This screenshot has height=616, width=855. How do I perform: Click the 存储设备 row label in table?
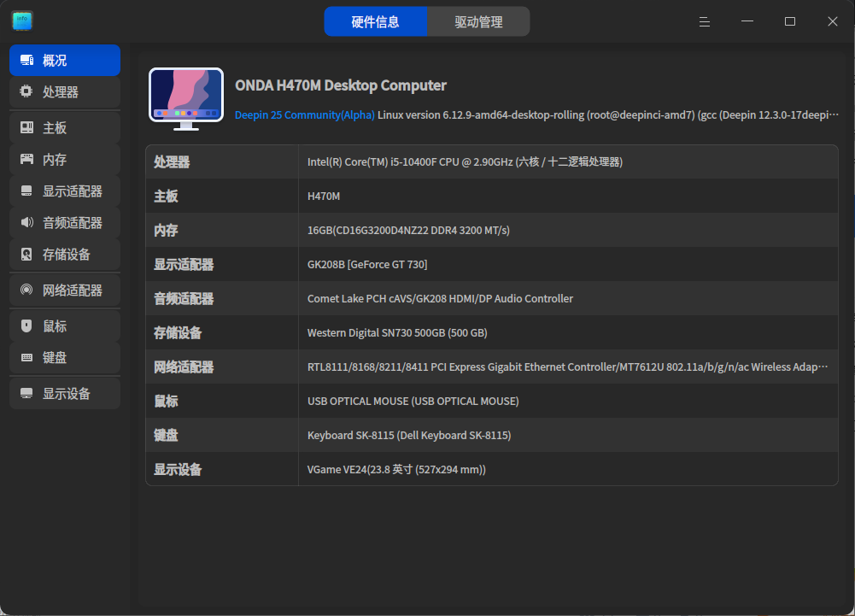[x=177, y=333]
